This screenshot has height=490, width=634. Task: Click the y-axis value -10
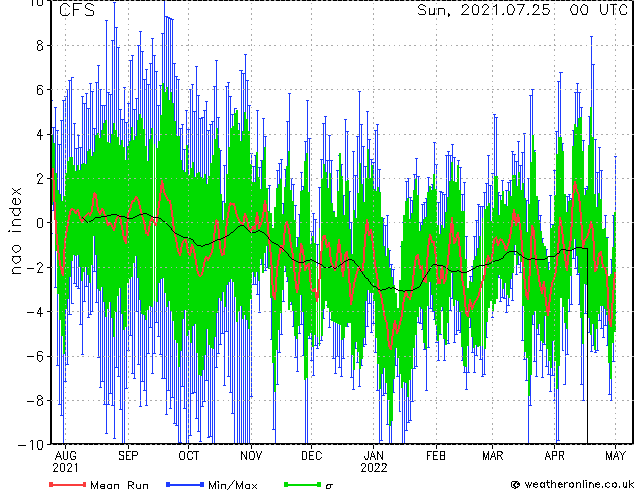[x=31, y=445]
